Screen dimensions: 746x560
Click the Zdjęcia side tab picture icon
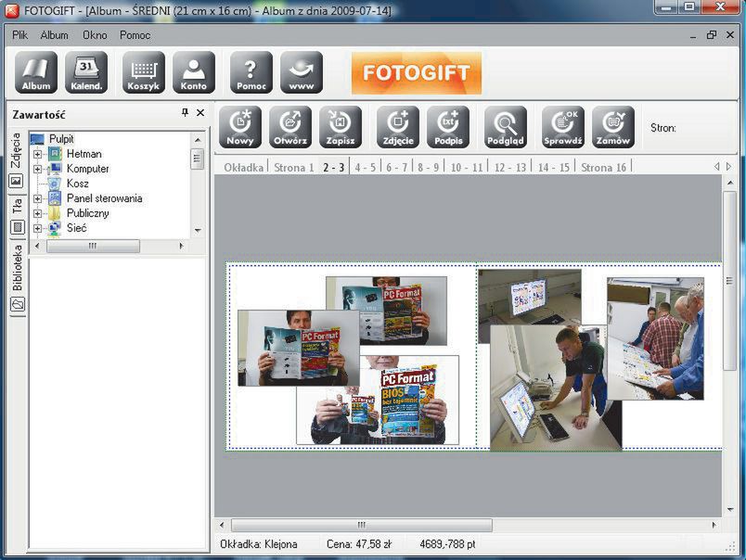click(x=16, y=181)
